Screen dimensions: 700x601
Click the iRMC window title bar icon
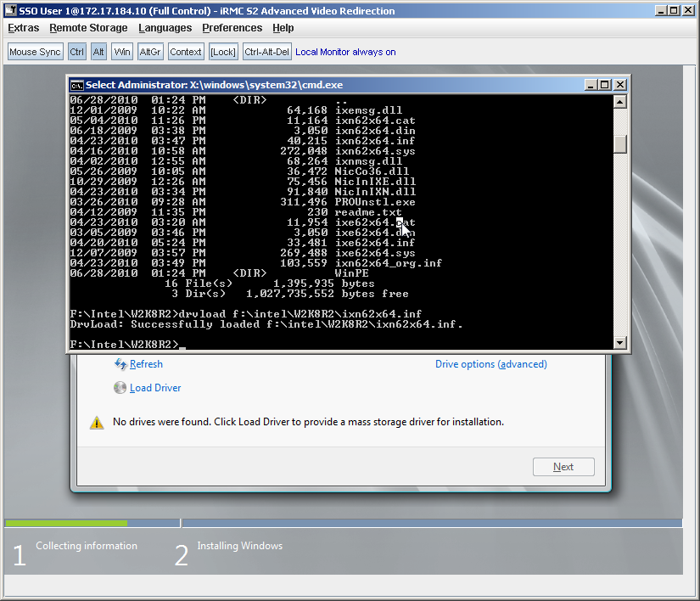pyautogui.click(x=11, y=10)
